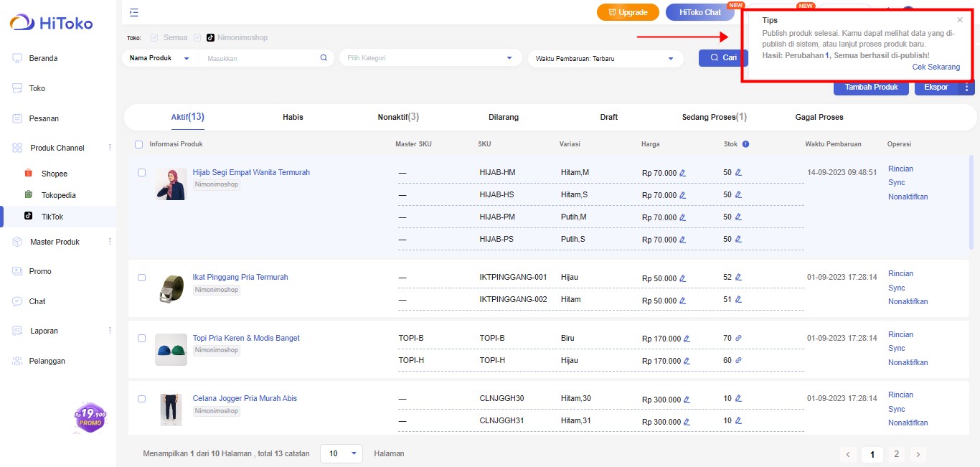Close the Tips notification popup

[960, 20]
